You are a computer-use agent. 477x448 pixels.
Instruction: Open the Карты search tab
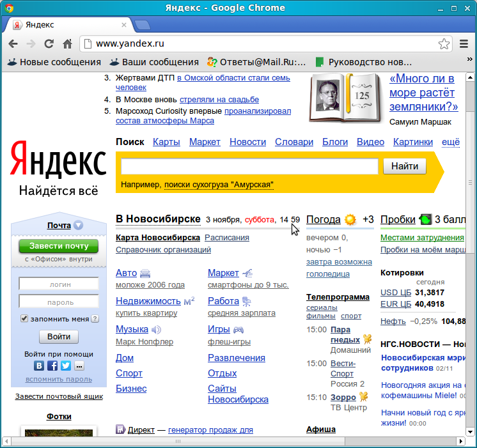166,142
